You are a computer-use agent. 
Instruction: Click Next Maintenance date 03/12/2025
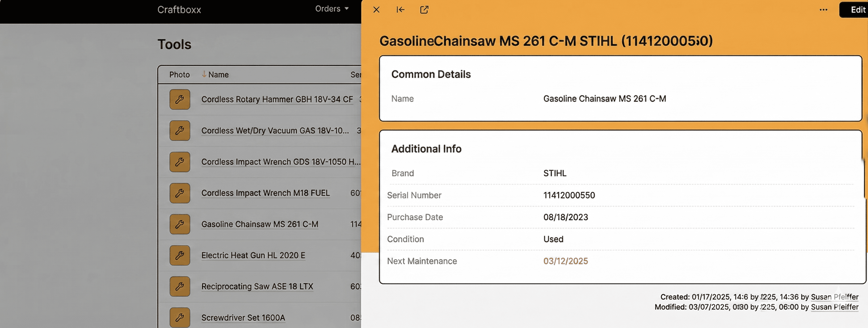[x=565, y=261]
